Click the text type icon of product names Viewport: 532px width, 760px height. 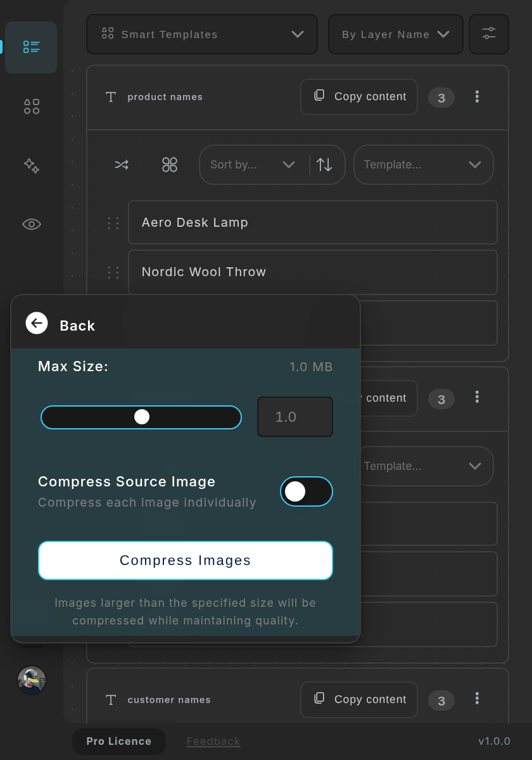click(x=111, y=97)
